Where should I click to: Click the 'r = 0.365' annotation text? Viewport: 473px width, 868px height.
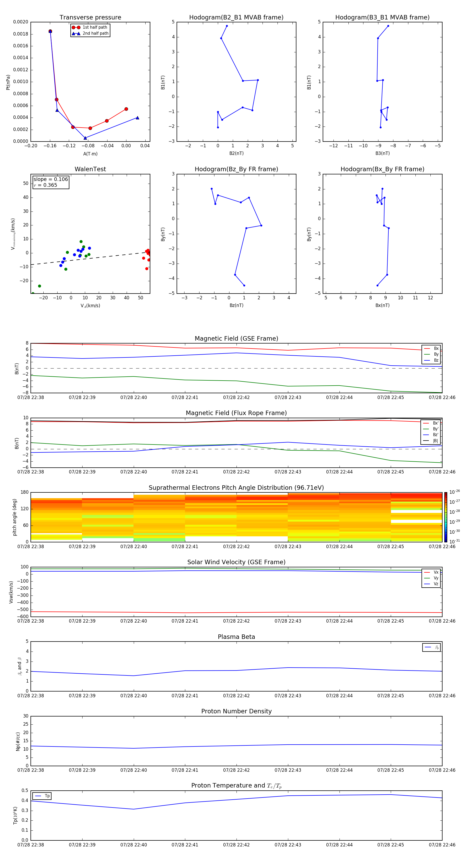pyautogui.click(x=45, y=185)
